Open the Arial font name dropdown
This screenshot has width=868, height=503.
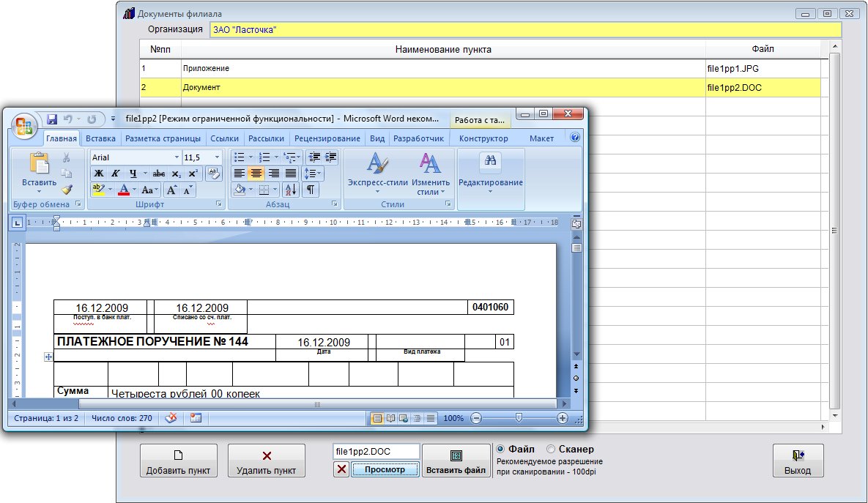click(x=177, y=157)
